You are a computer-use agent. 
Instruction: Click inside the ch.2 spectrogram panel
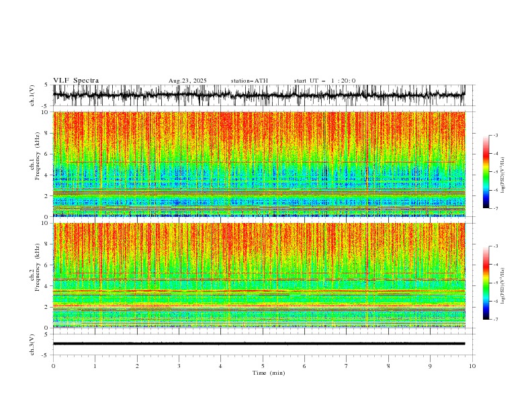[259, 275]
